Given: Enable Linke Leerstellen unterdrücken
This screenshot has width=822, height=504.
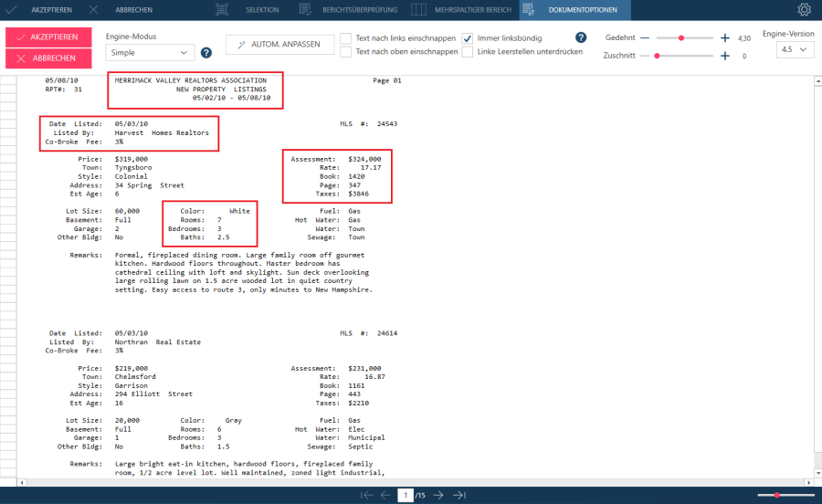Looking at the screenshot, I should tap(467, 52).
